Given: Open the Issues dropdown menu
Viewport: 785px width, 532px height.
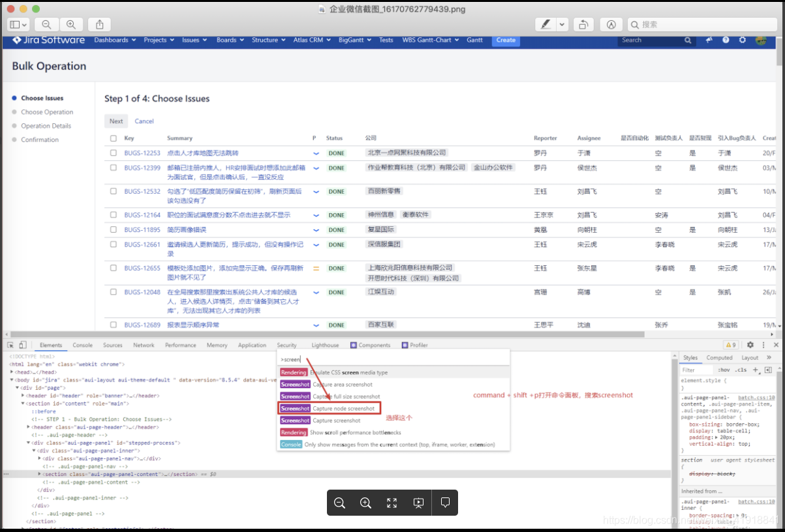Looking at the screenshot, I should point(194,40).
